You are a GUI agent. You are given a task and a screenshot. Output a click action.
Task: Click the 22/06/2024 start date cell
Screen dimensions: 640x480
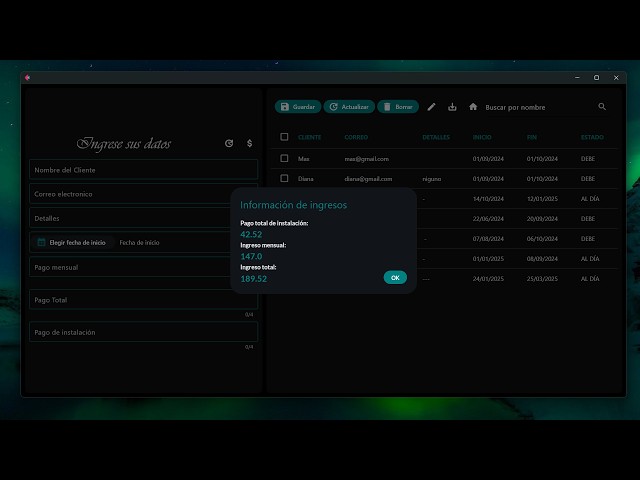pos(488,219)
